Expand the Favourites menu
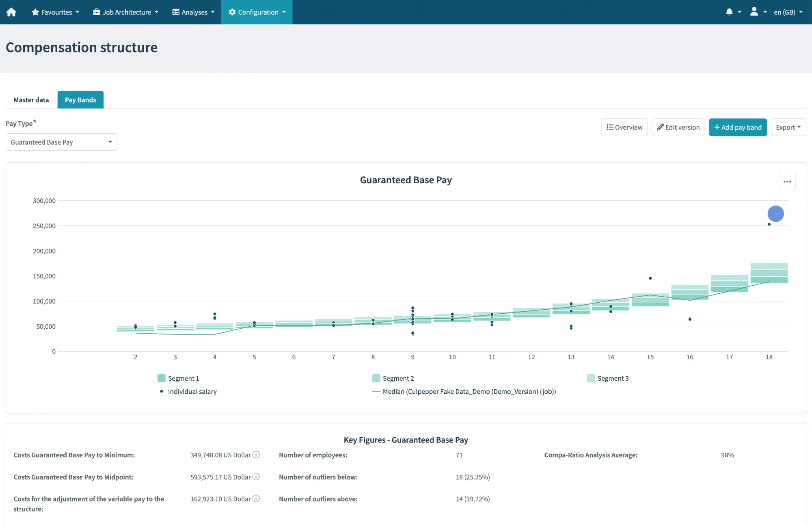 (56, 12)
